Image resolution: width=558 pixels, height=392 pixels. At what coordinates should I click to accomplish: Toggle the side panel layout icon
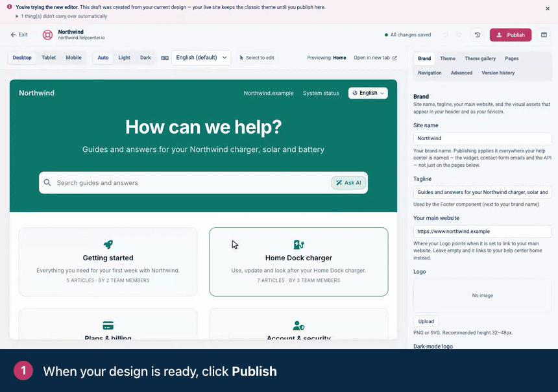pos(544,34)
